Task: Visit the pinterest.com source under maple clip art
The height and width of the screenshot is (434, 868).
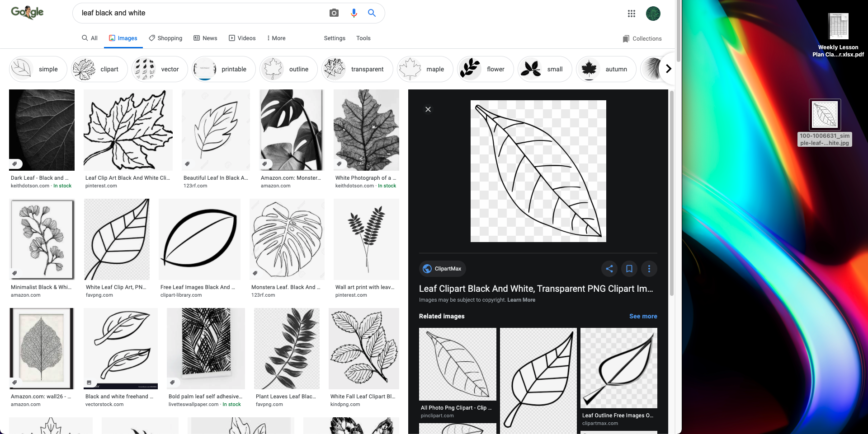Action: (x=101, y=186)
